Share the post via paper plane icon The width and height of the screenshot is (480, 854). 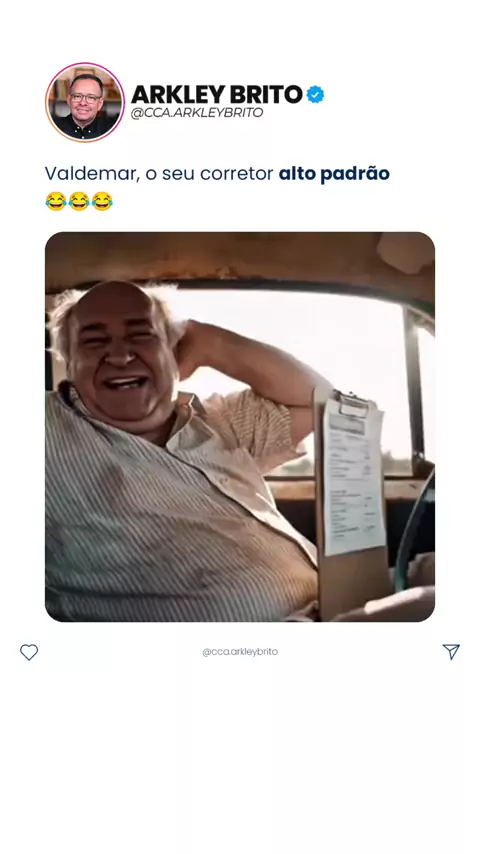(x=451, y=651)
